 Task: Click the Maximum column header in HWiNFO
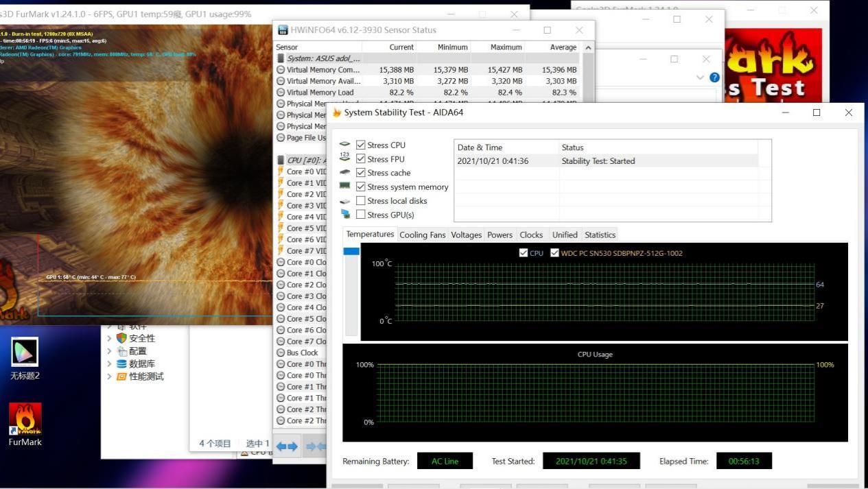click(x=506, y=47)
